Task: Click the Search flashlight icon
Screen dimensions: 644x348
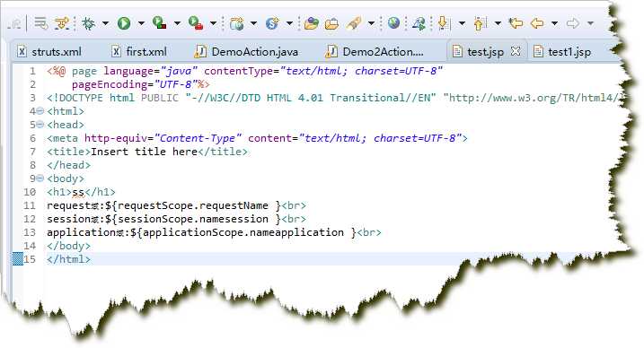Action: point(353,23)
